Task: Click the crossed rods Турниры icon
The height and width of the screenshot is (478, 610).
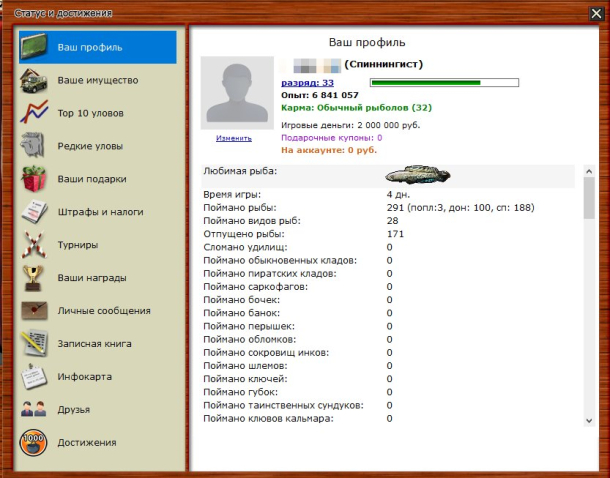Action: point(35,245)
